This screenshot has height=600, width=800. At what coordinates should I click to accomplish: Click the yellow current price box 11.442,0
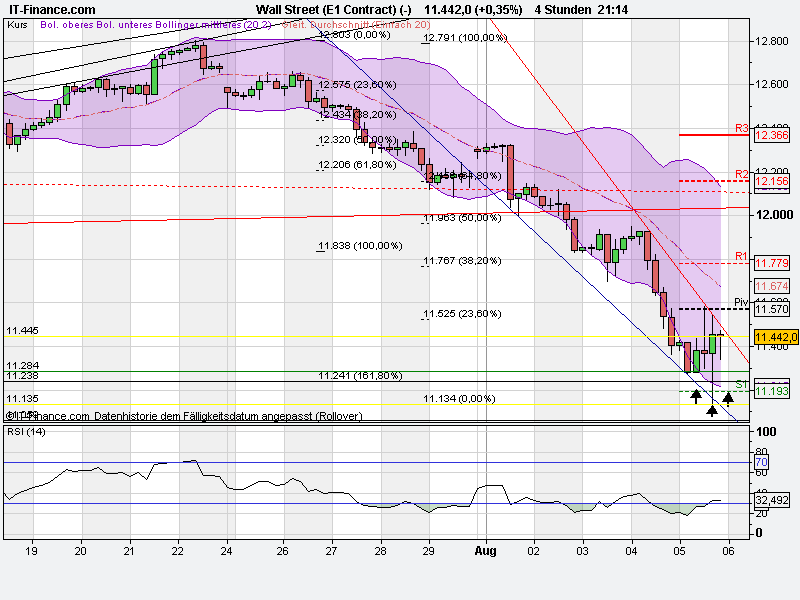click(x=776, y=337)
